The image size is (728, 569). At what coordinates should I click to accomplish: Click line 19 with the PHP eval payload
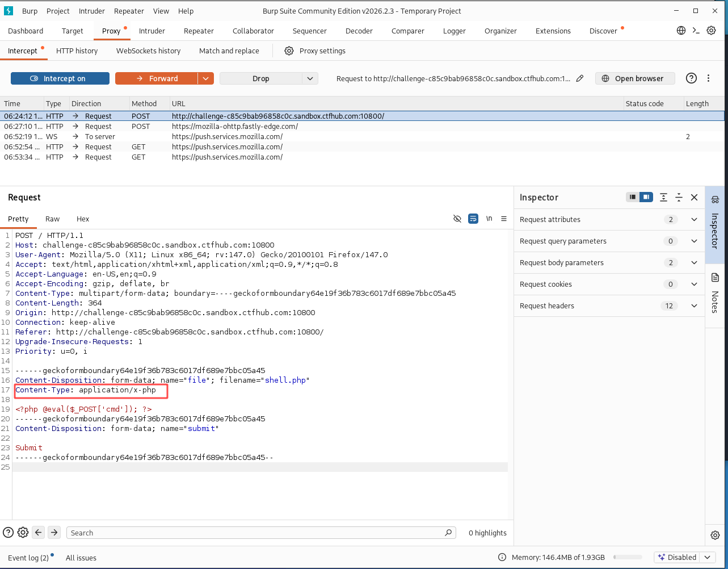[83, 409]
